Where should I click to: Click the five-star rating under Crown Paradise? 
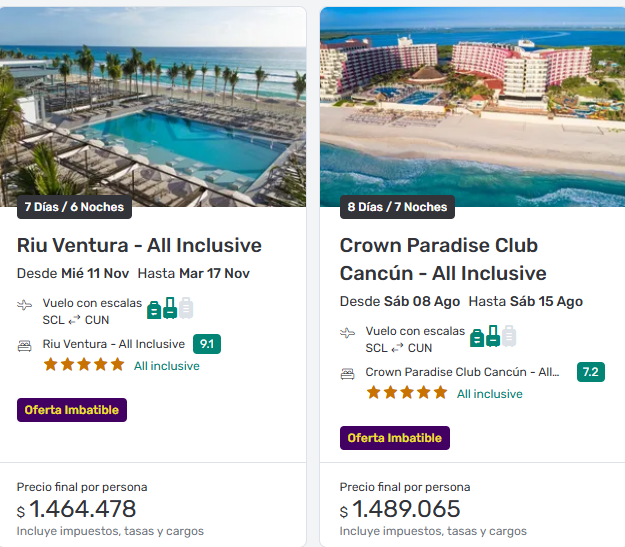(x=407, y=393)
